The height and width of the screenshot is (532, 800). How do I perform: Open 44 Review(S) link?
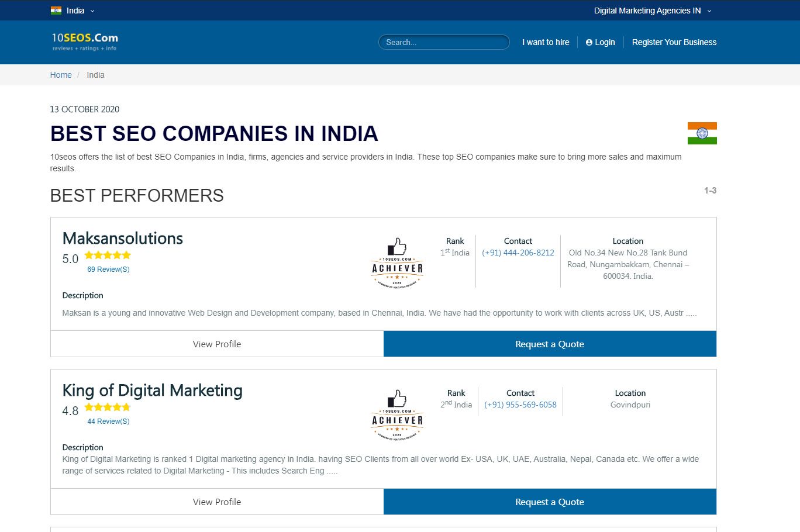click(x=108, y=422)
